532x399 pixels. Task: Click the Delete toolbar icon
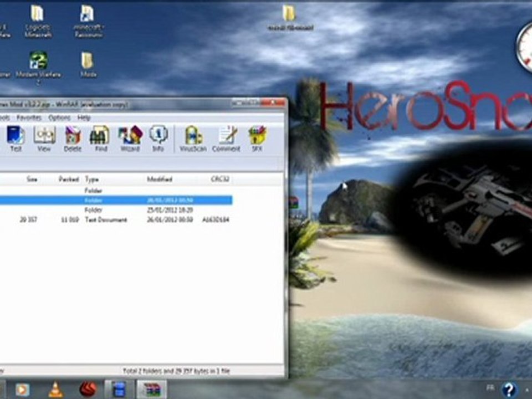point(73,139)
